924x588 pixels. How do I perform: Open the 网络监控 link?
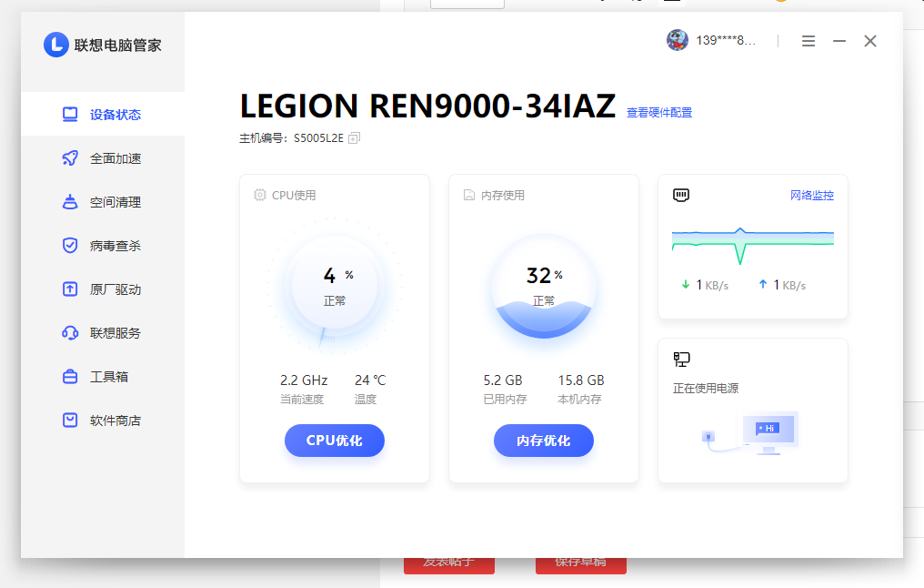click(812, 195)
